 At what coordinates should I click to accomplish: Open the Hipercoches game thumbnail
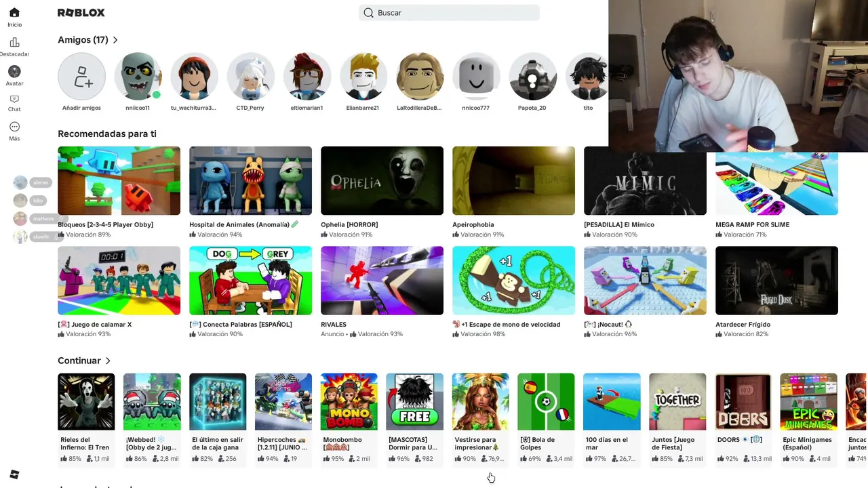coord(283,402)
